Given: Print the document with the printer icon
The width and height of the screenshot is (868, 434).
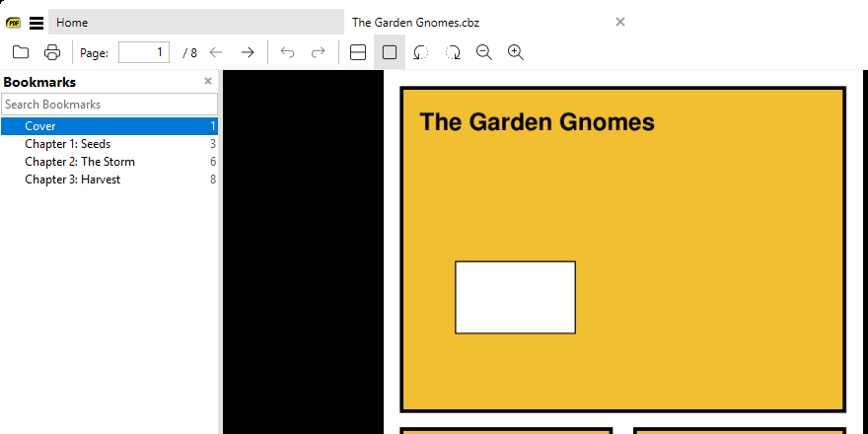Looking at the screenshot, I should (x=52, y=52).
